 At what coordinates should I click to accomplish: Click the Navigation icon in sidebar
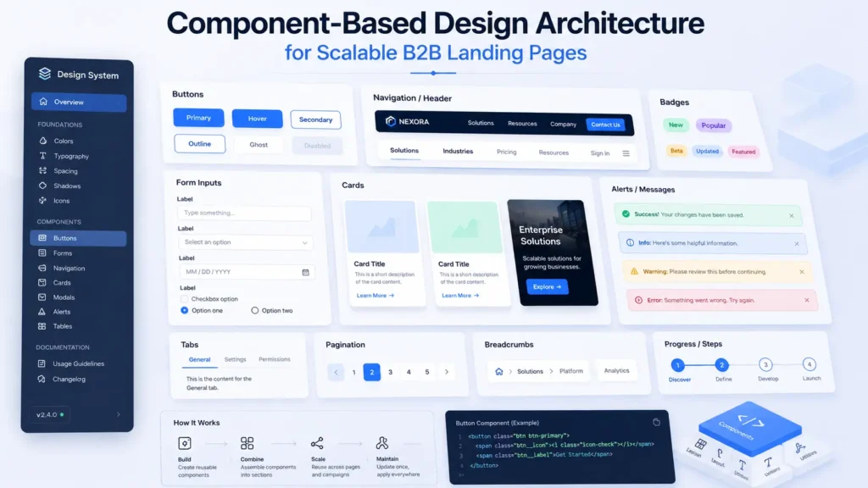(x=42, y=268)
